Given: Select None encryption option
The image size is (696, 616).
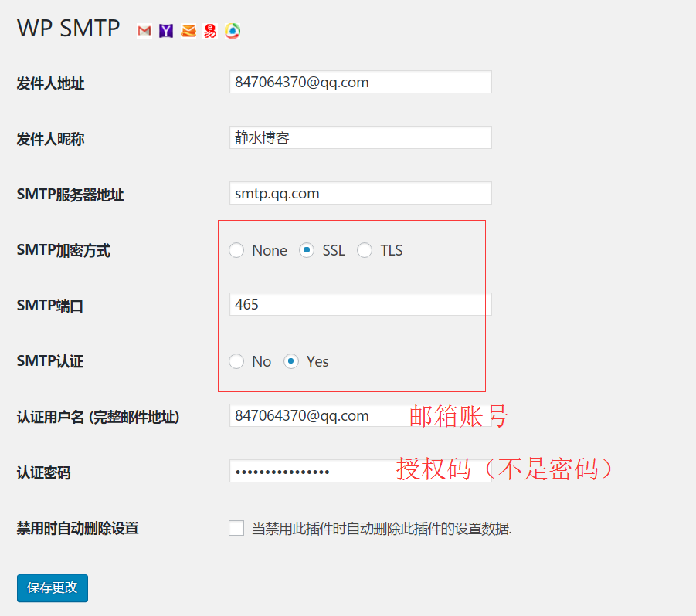Looking at the screenshot, I should 236,250.
